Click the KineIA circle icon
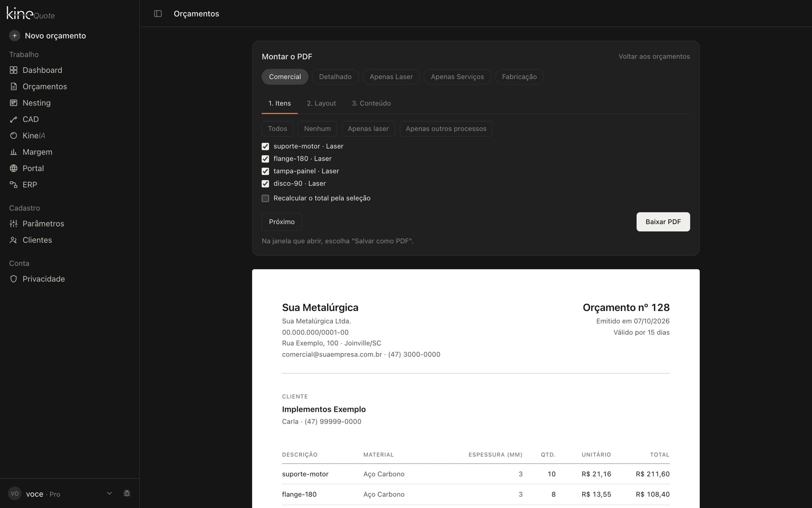The height and width of the screenshot is (508, 812). click(x=14, y=135)
